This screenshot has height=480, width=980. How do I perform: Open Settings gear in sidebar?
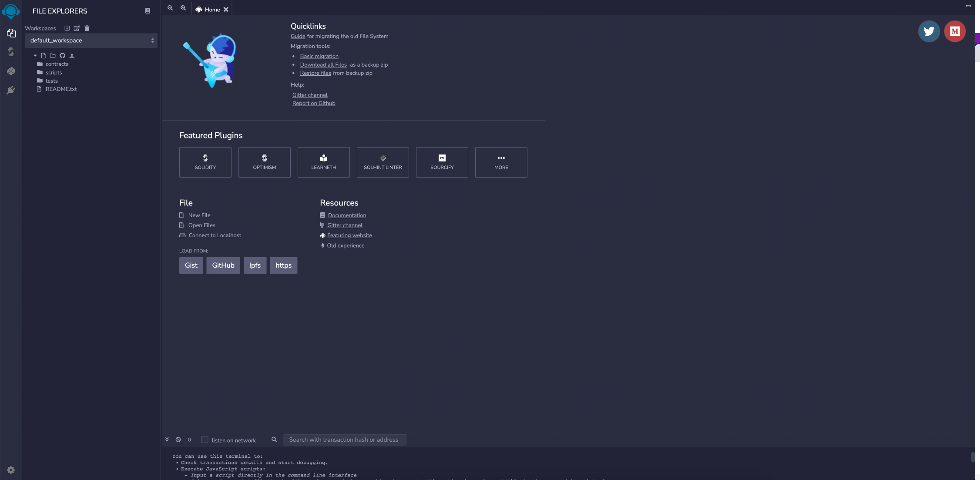click(x=11, y=470)
